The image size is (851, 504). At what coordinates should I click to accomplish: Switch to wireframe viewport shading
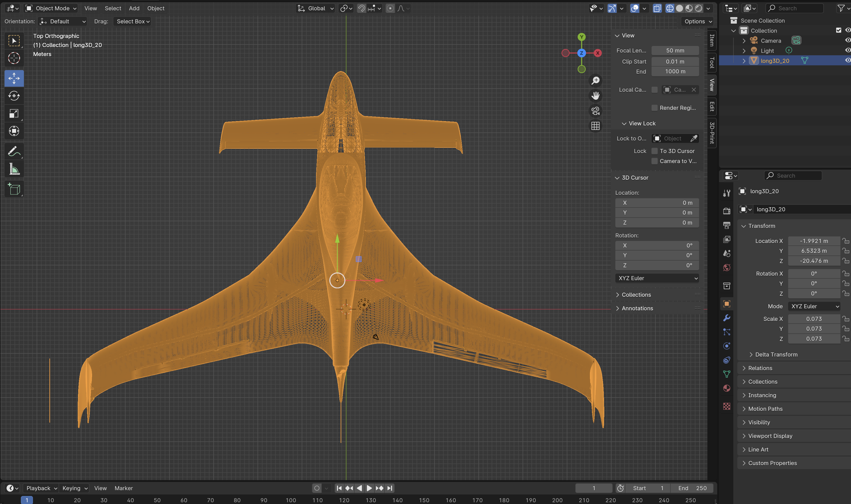669,9
